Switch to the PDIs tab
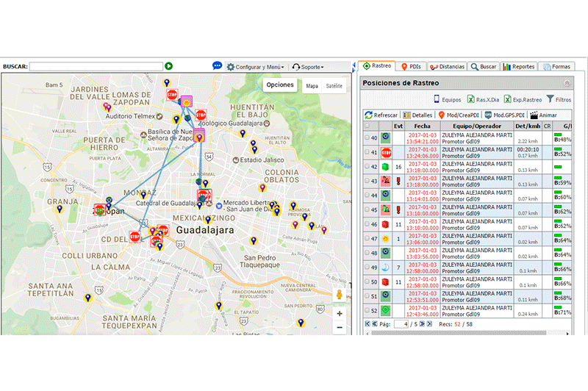The height and width of the screenshot is (391, 588). tap(411, 66)
